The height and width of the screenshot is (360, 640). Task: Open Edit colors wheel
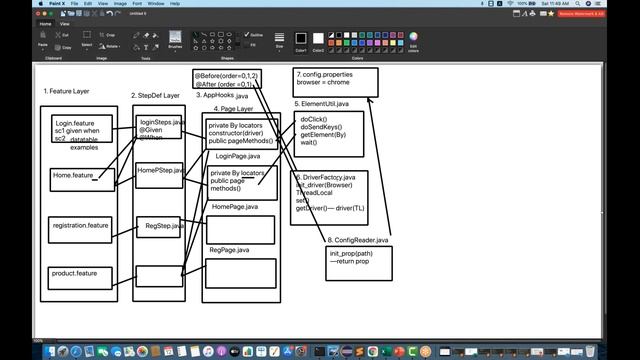coord(413,36)
